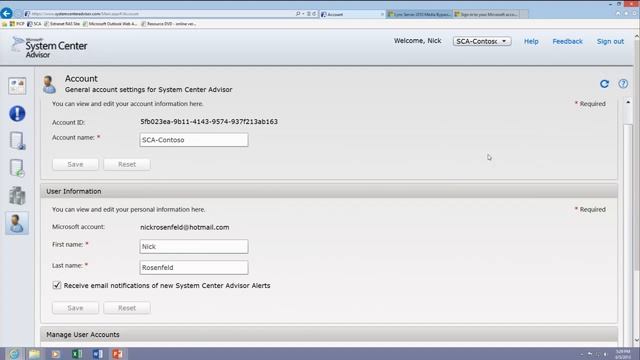Screen dimensions: 640x360
Task: Click the Account name input field
Action: coord(194,140)
